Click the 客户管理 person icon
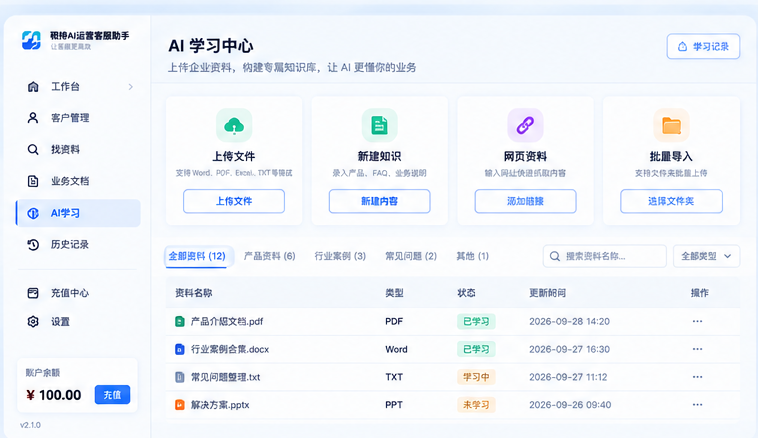This screenshot has height=438, width=758. 33,118
